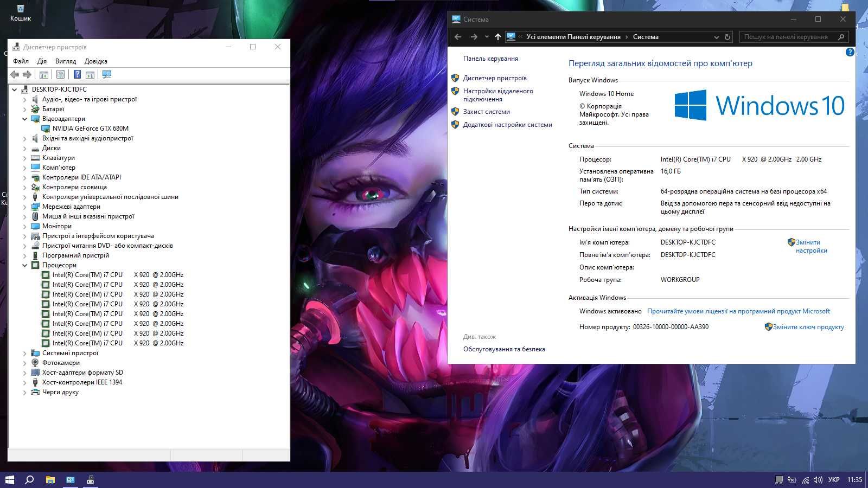
Task: Select the Хост-адаптери формату SD item
Action: 82,373
